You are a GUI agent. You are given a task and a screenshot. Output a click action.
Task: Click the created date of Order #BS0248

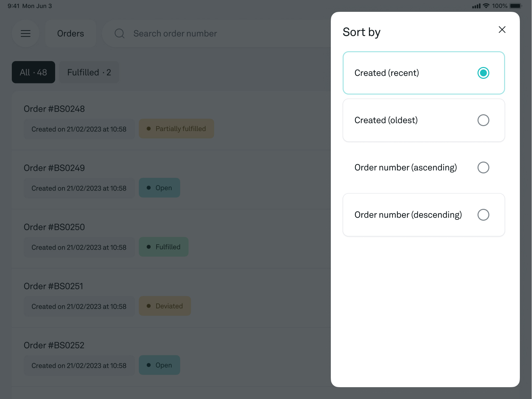pos(79,129)
